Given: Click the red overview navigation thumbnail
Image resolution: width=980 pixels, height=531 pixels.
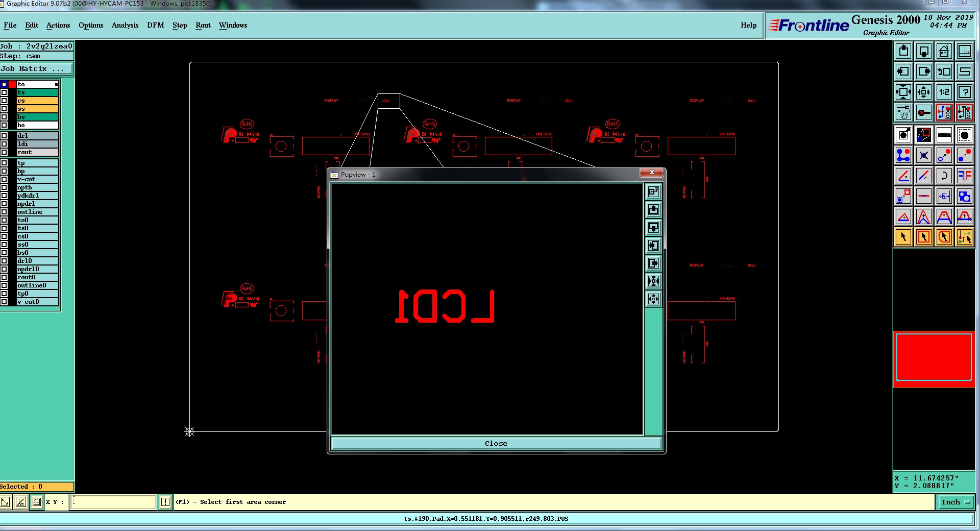Looking at the screenshot, I should tap(934, 359).
